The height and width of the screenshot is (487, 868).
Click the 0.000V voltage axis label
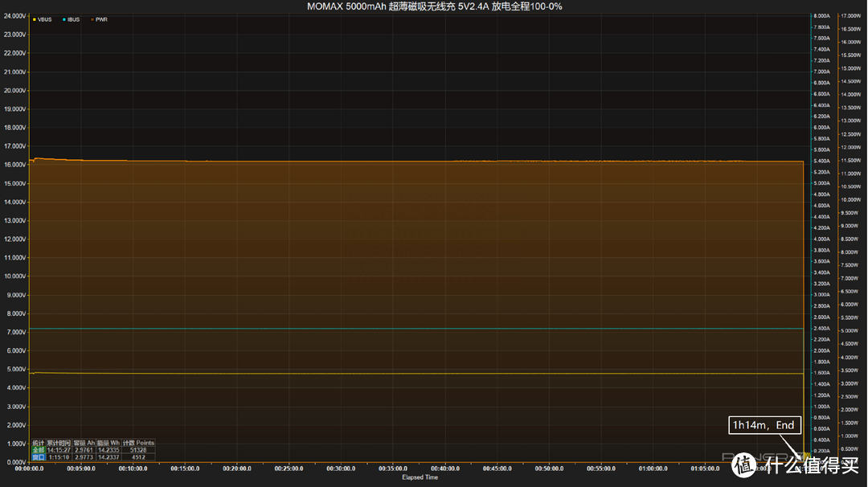[x=16, y=462]
